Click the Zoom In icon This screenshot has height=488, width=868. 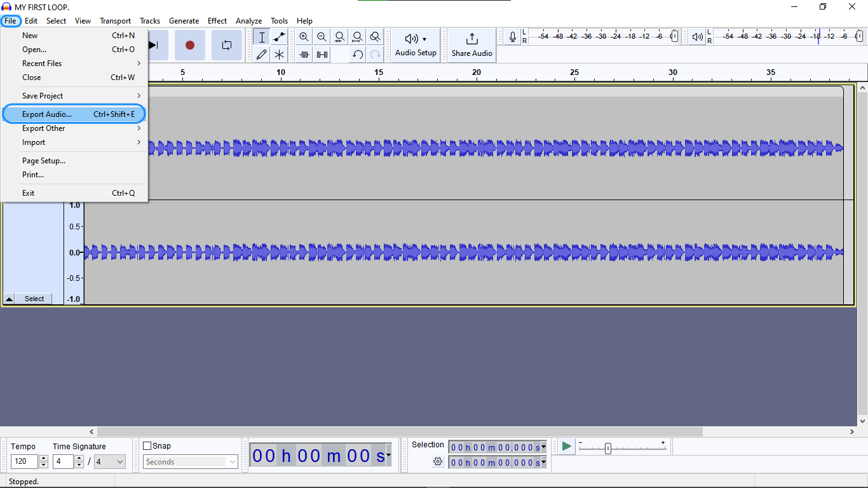(x=304, y=36)
